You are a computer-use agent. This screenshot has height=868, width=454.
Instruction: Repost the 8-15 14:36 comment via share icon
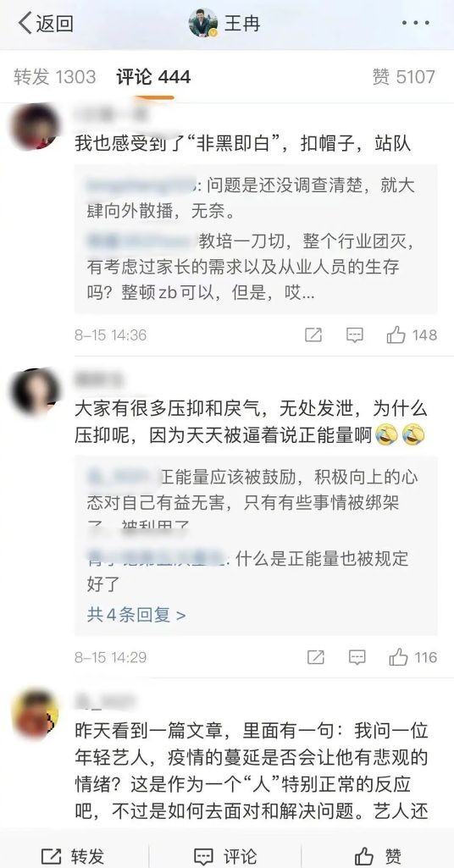(x=313, y=334)
